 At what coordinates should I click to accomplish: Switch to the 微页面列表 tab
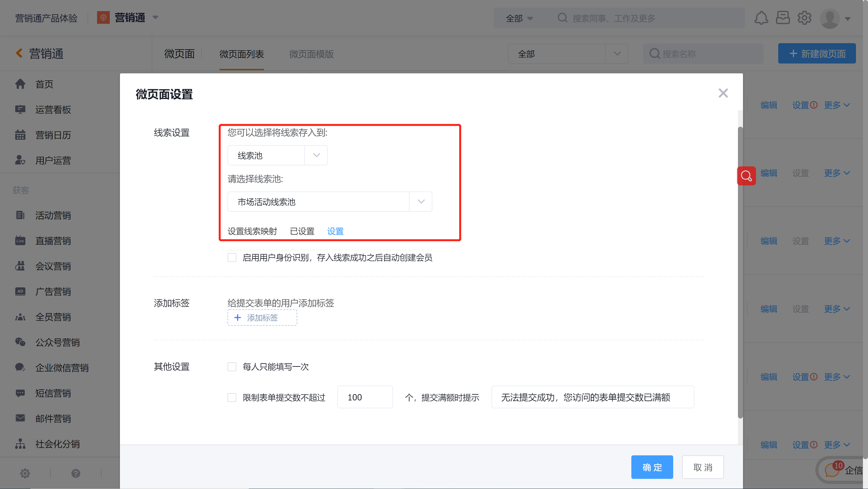tap(241, 54)
